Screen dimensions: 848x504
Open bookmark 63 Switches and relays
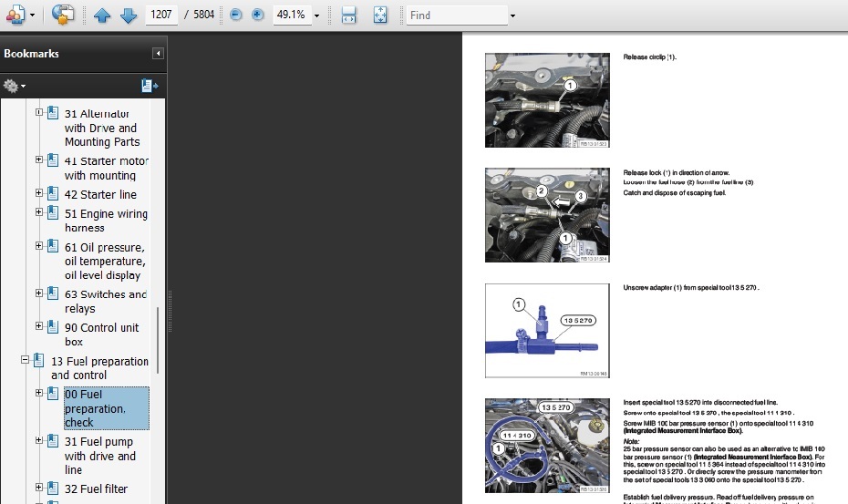106,301
